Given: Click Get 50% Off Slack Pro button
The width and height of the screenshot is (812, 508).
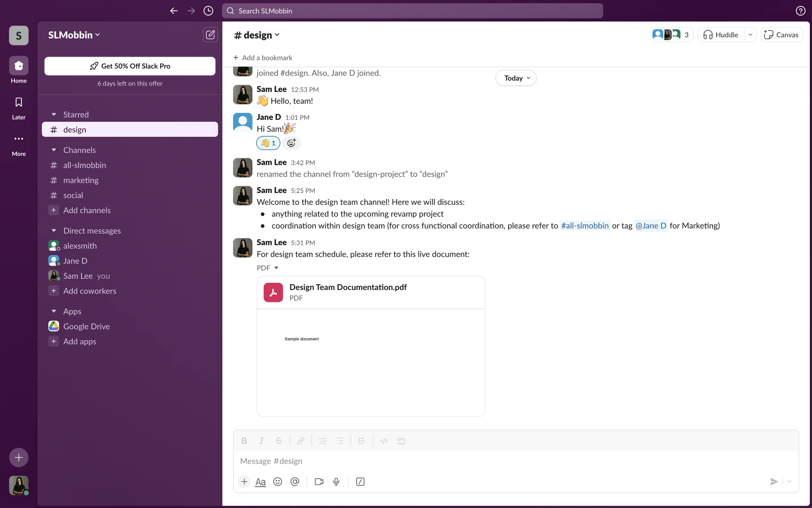Looking at the screenshot, I should click(130, 66).
